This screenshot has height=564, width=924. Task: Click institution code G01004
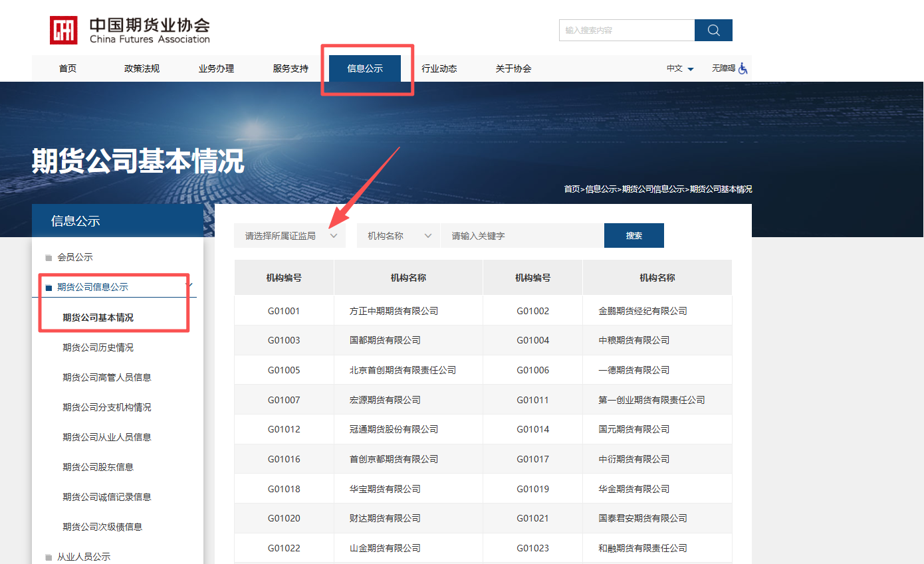click(533, 340)
